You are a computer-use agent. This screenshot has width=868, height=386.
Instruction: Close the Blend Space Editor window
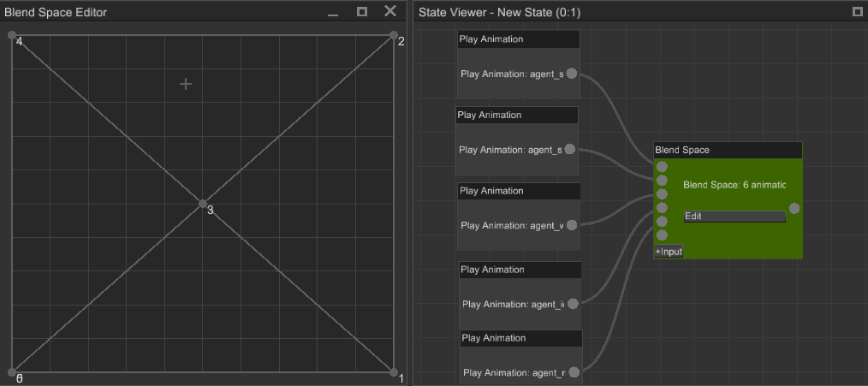click(x=390, y=11)
